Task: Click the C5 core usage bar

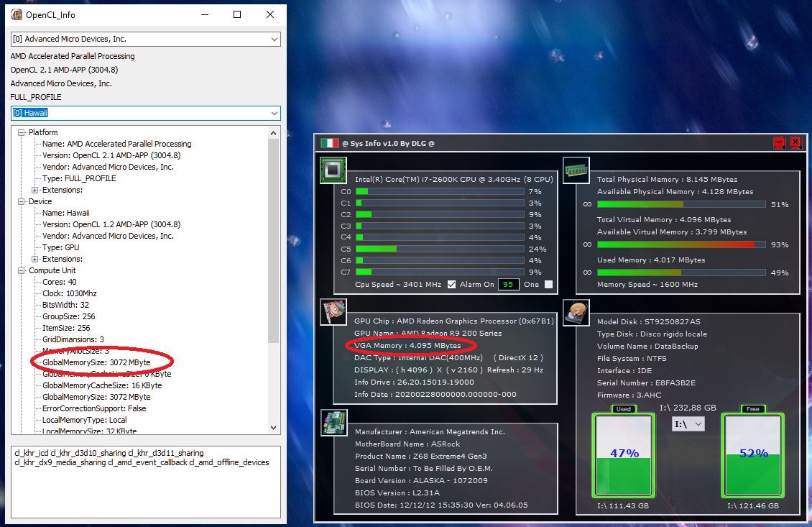Action: tap(440, 249)
